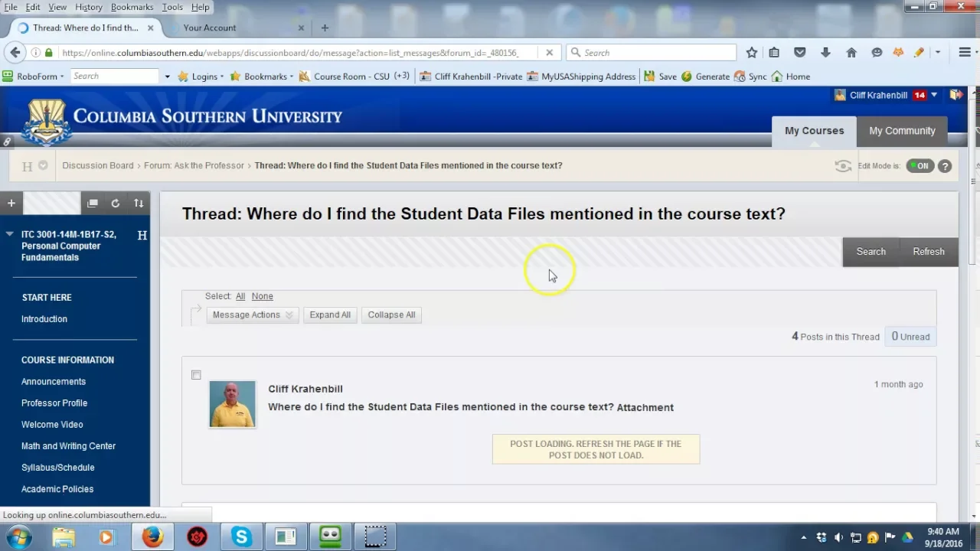Click the plus icon above course menu

tap(11, 203)
